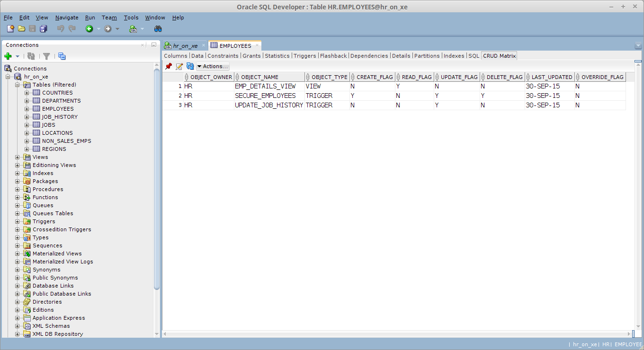Sort by LAST_UPDATED column header
The image size is (644, 350).
549,77
